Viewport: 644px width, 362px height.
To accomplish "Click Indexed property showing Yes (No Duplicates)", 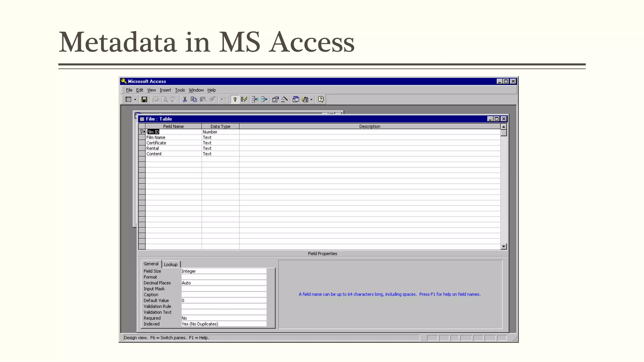I will coord(224,324).
